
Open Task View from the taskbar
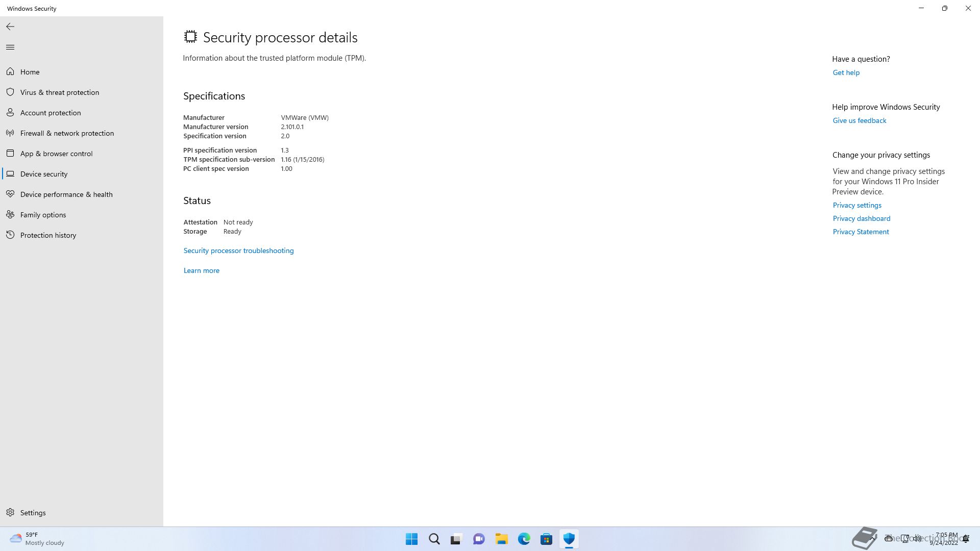click(x=456, y=539)
